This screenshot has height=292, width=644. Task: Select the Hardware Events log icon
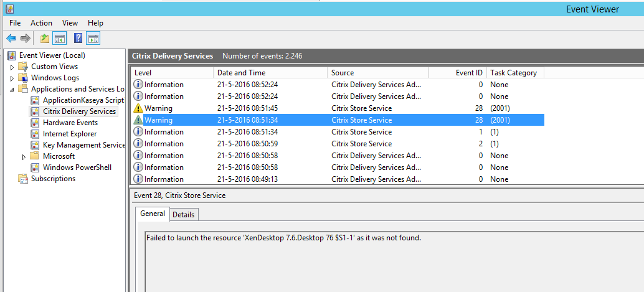click(36, 123)
